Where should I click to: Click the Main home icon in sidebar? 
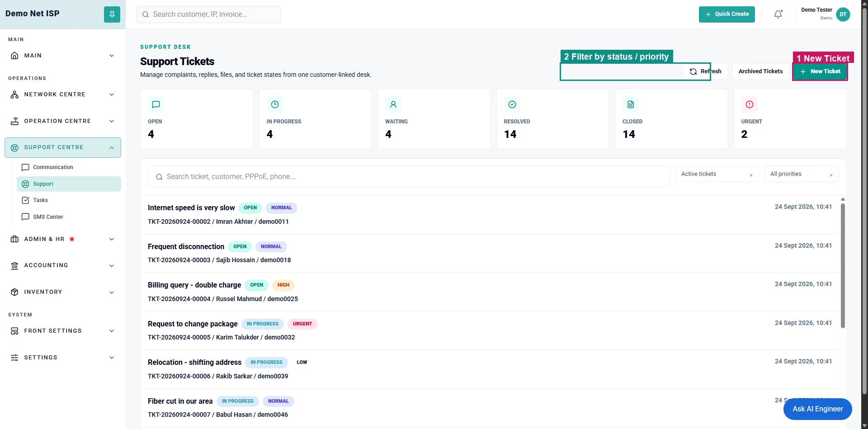coord(14,56)
